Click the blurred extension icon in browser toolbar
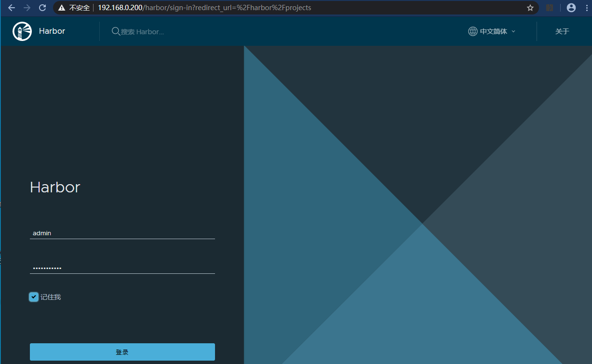Viewport: 592px width, 364px height. [550, 8]
